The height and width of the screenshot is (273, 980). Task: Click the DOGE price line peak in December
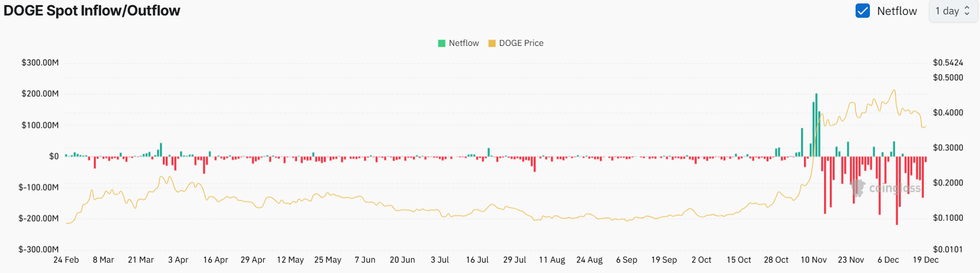(894, 90)
